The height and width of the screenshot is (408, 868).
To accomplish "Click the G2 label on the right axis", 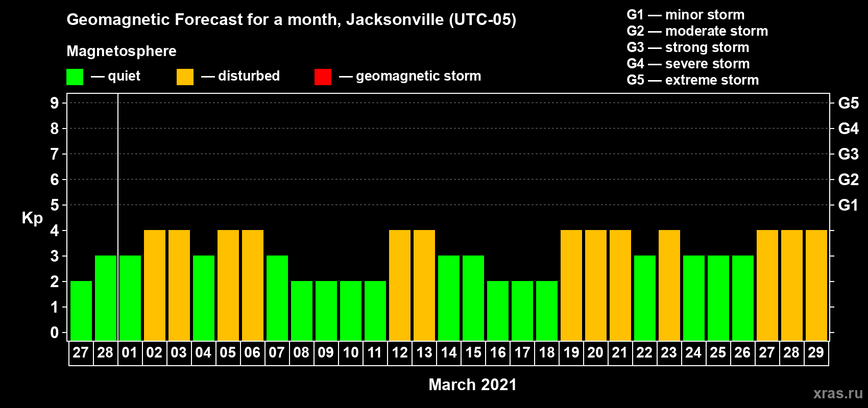I will point(849,180).
